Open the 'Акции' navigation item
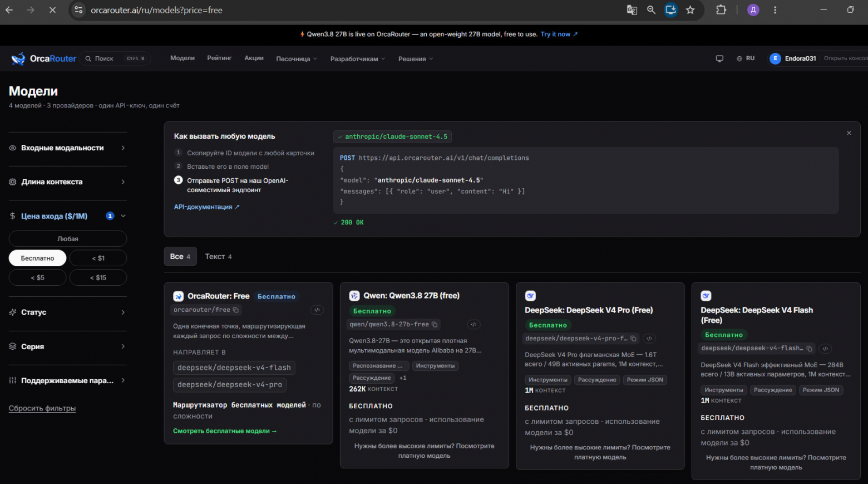 pos(254,58)
